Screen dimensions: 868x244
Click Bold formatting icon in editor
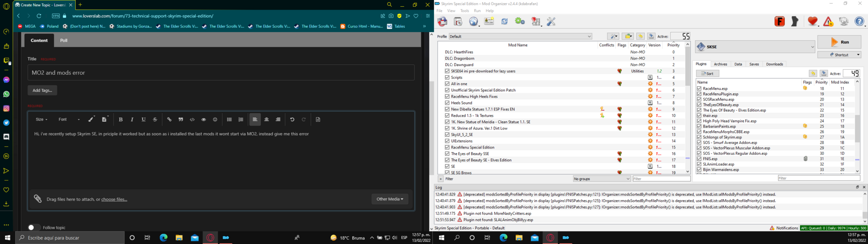pyautogui.click(x=121, y=120)
